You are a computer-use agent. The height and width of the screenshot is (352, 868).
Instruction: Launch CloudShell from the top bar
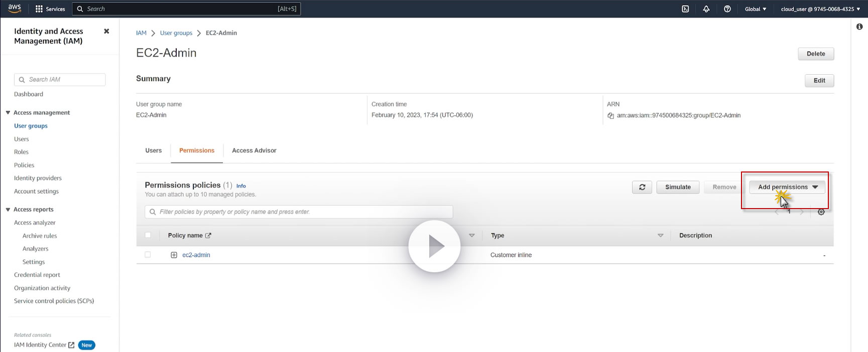685,9
